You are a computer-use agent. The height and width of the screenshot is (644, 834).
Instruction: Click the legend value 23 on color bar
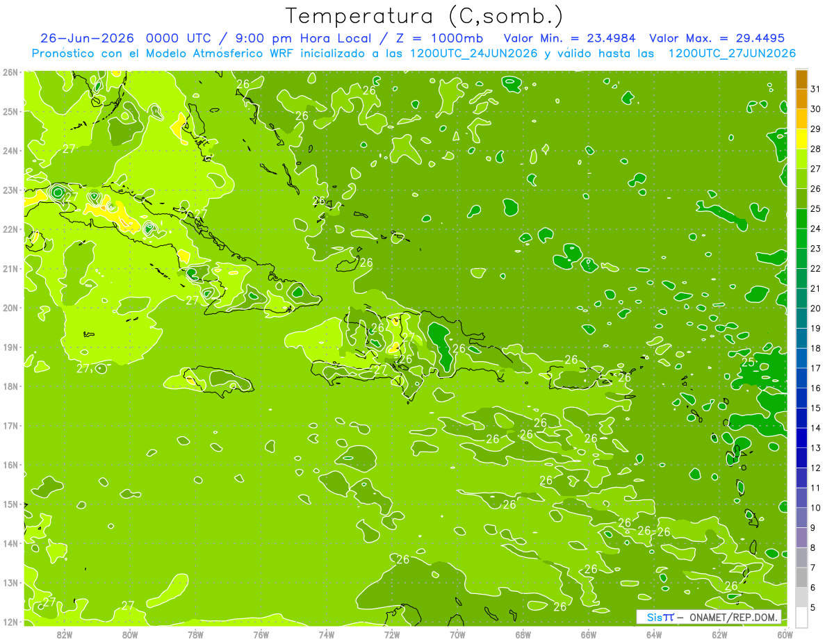click(815, 248)
